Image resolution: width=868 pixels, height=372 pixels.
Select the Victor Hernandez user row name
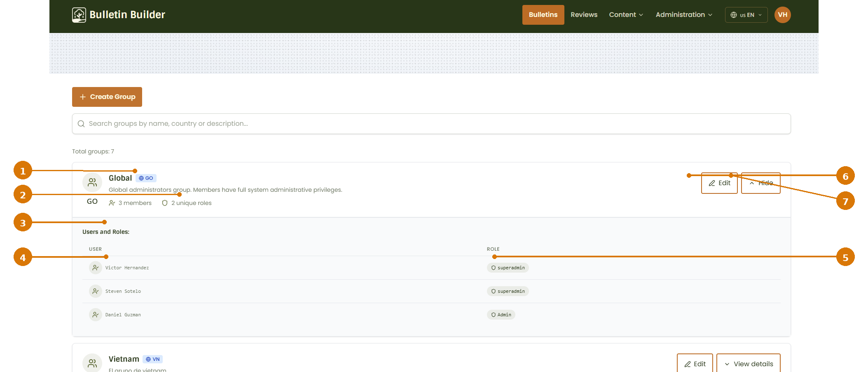127,268
